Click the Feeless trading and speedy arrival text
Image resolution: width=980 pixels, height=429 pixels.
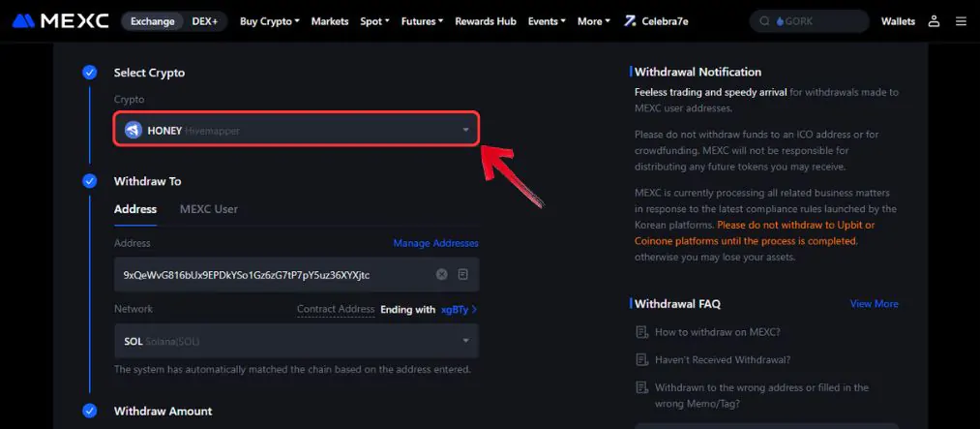(x=711, y=92)
